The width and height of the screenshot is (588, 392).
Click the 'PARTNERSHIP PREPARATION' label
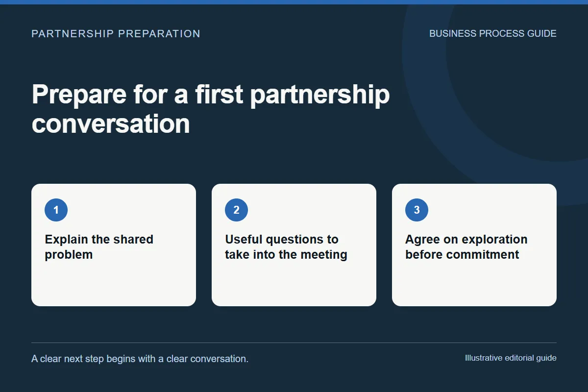point(116,34)
